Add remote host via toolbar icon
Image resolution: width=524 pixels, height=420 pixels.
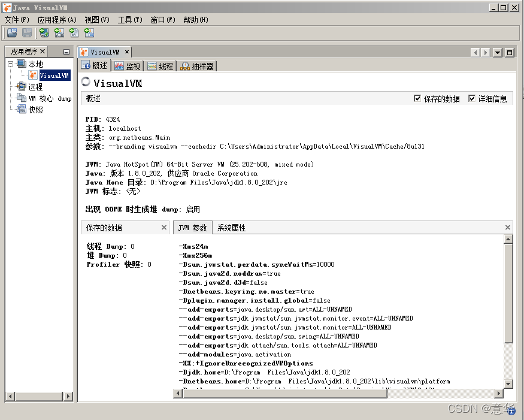tap(44, 33)
